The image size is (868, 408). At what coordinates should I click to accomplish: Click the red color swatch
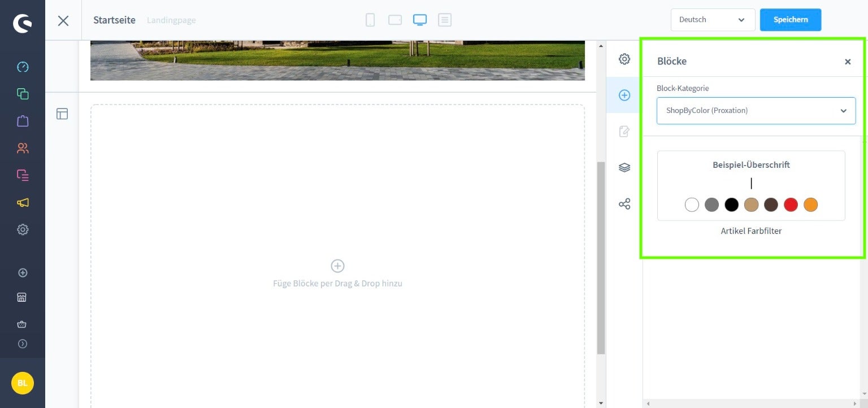pos(791,205)
